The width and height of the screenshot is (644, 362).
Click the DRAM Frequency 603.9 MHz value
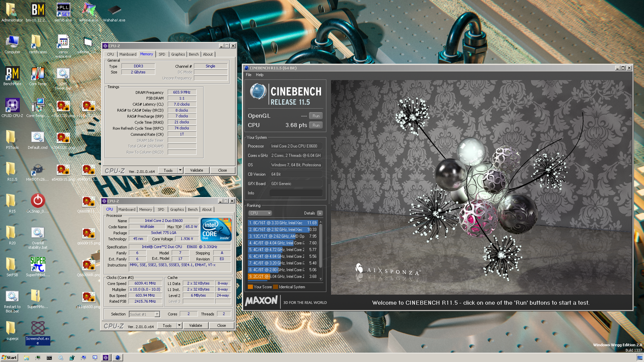(182, 92)
